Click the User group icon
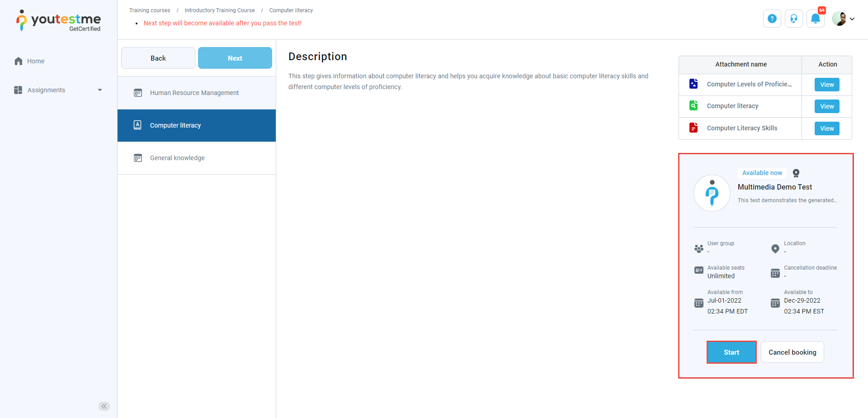The height and width of the screenshot is (418, 868). coord(699,248)
